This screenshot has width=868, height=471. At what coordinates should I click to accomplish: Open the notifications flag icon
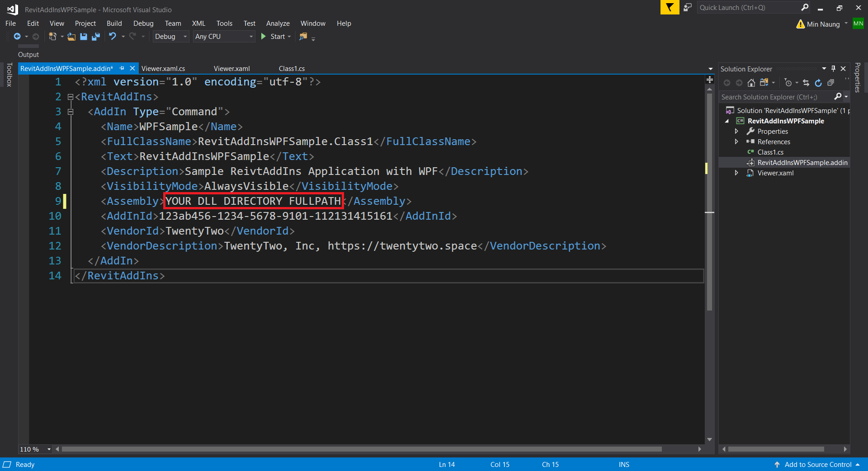point(670,8)
